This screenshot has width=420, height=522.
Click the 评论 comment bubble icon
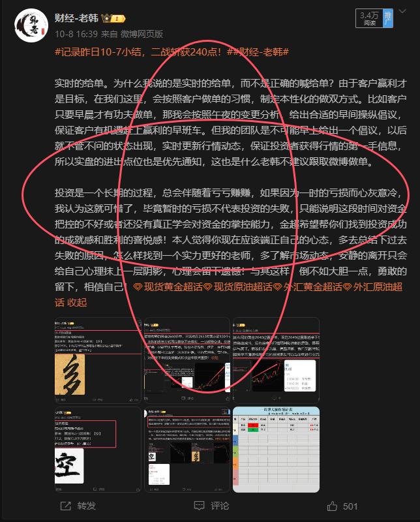[199, 506]
